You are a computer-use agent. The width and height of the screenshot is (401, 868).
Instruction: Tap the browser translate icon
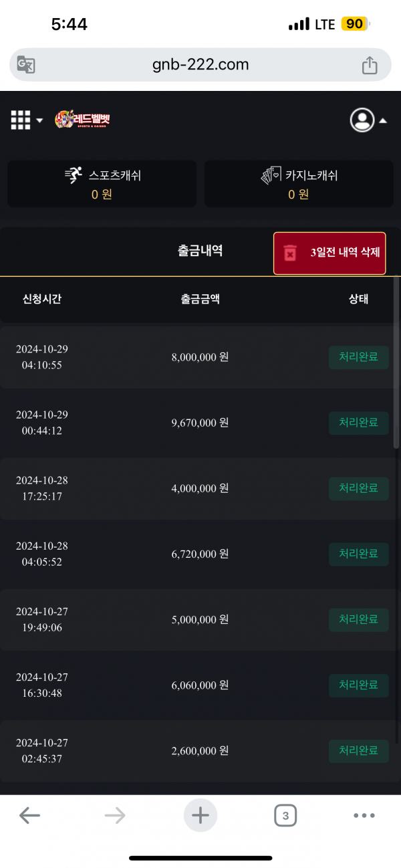(x=26, y=65)
